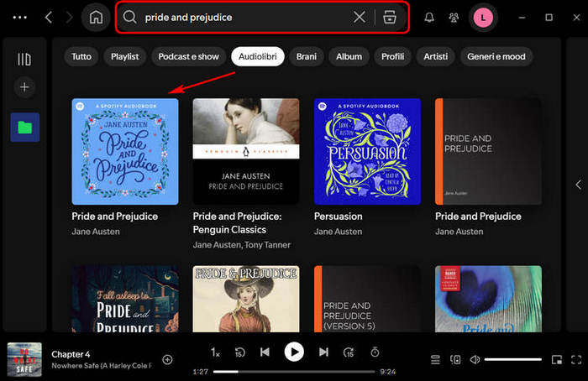Open friend activity icon
Screen dimensions: 588x381
click(454, 18)
